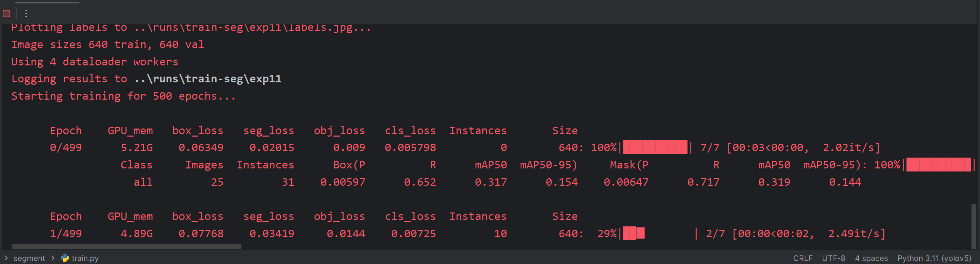Click the vertical scrollbar of the console
This screenshot has width=980, height=264.
[x=974, y=226]
